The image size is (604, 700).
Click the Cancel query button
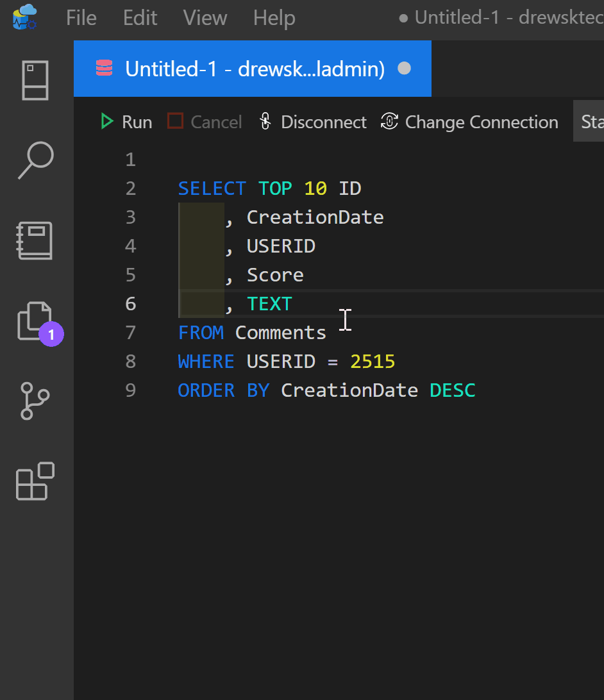[205, 122]
